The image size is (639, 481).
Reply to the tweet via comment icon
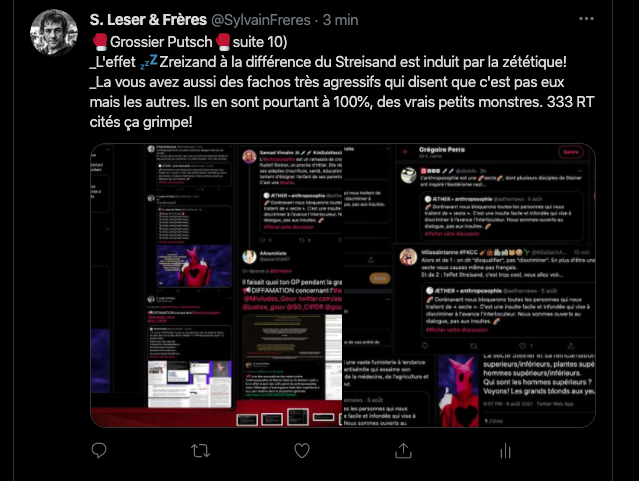[99, 450]
